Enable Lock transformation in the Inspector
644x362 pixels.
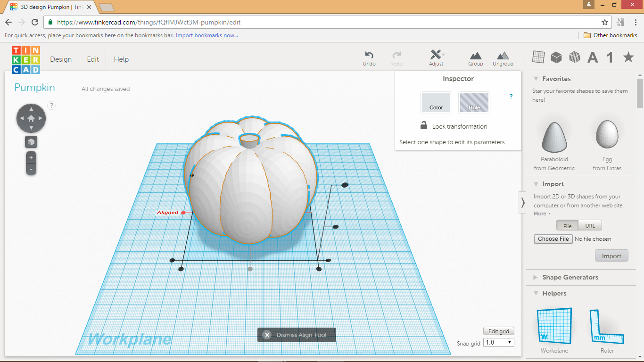coord(423,126)
